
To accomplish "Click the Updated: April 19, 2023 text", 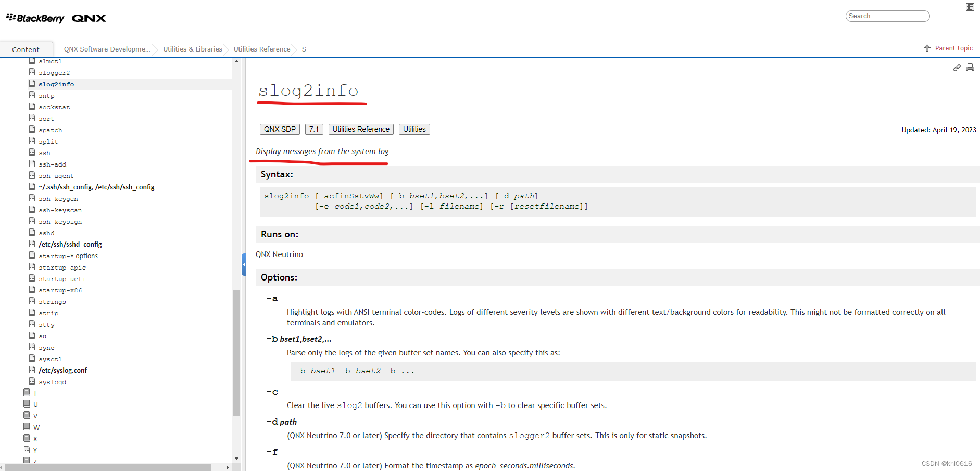I will click(939, 130).
